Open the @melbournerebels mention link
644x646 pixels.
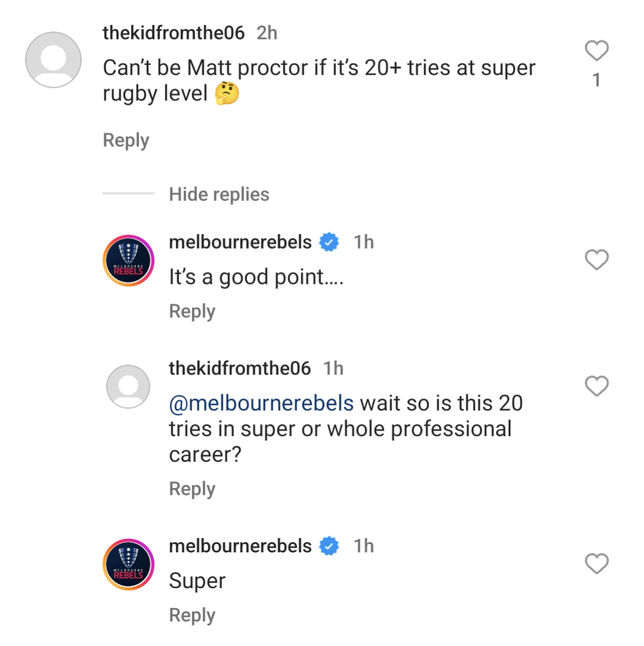pos(261,403)
